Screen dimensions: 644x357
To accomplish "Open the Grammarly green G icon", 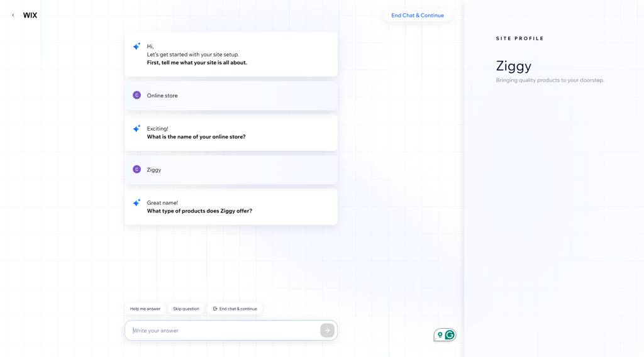I will pyautogui.click(x=450, y=335).
